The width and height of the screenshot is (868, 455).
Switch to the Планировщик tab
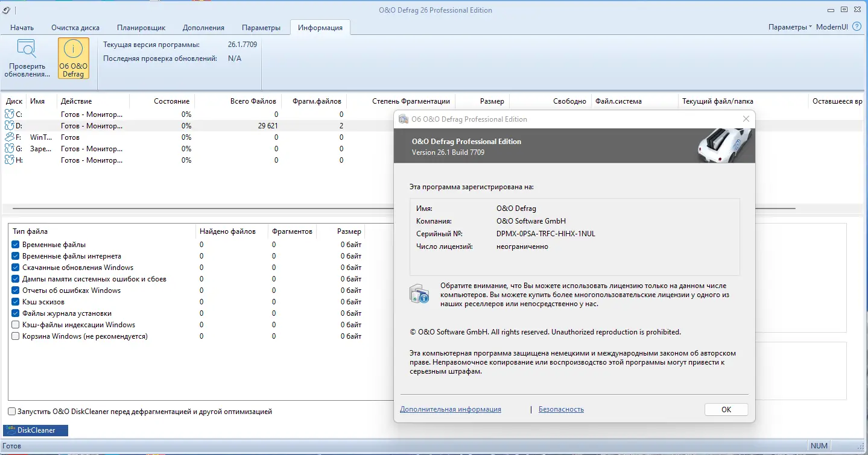tap(141, 27)
